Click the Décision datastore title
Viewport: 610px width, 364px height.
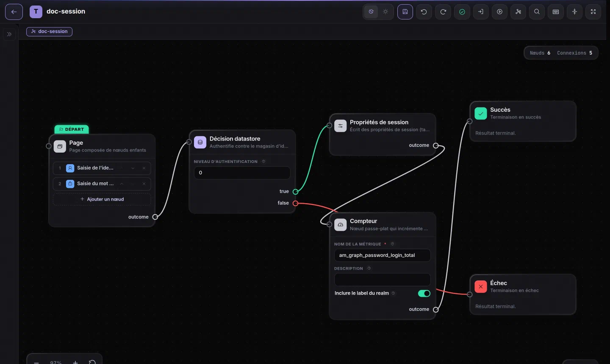point(235,139)
